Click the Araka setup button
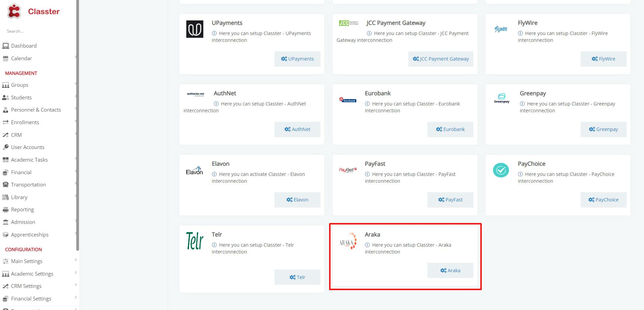Image resolution: width=644 pixels, height=310 pixels. [450, 271]
